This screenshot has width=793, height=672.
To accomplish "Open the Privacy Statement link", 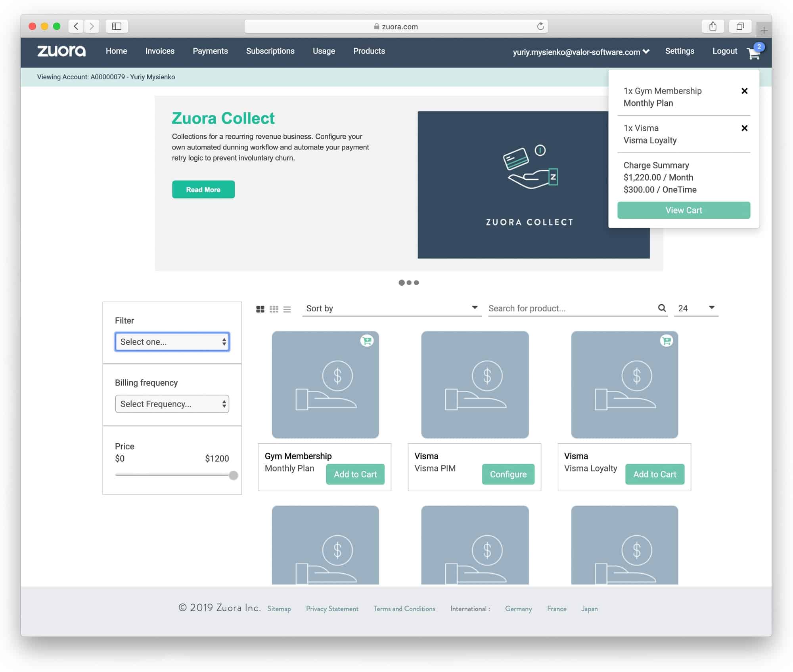I will [332, 609].
